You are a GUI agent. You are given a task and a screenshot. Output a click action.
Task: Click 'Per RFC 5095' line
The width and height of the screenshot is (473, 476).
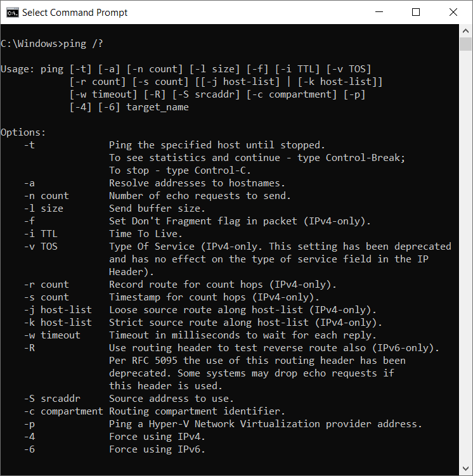pyautogui.click(x=257, y=361)
